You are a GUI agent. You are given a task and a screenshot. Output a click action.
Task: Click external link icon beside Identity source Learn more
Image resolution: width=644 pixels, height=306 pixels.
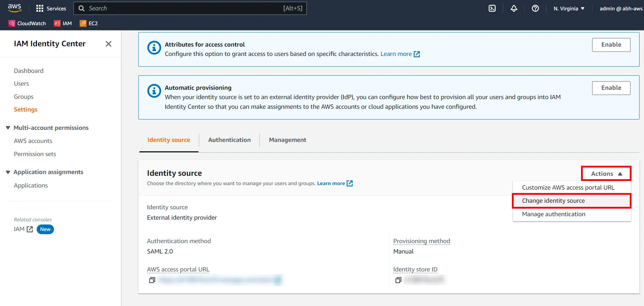350,183
